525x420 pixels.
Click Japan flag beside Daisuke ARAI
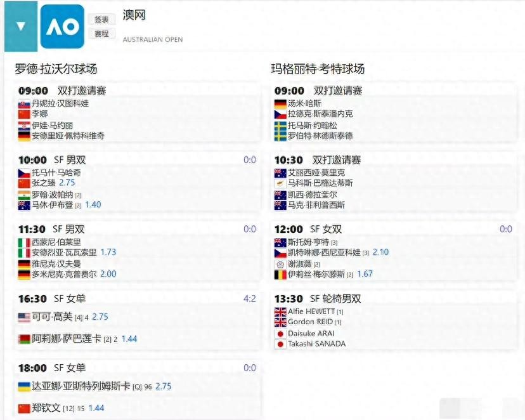(280, 333)
